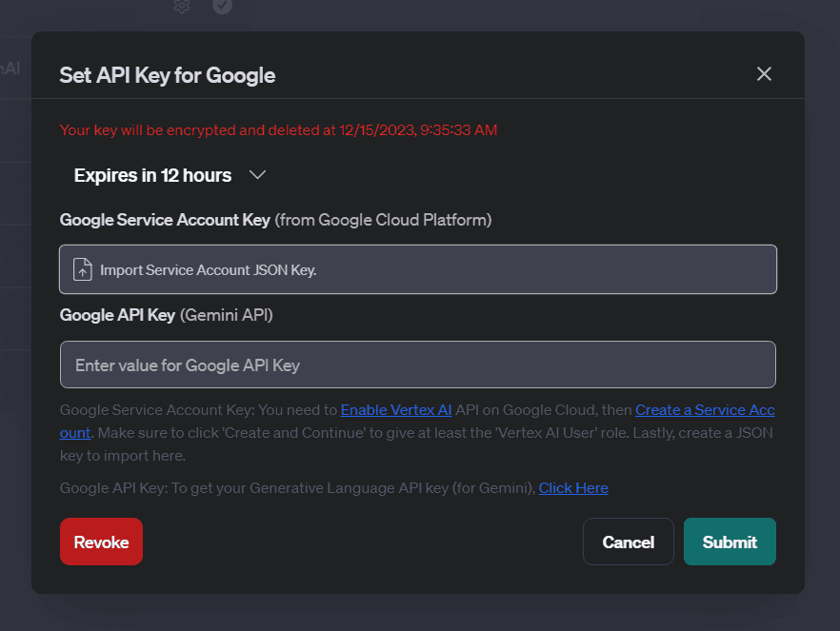Click the 'Set API Key for Google' title
This screenshot has height=631, width=840.
click(x=168, y=75)
